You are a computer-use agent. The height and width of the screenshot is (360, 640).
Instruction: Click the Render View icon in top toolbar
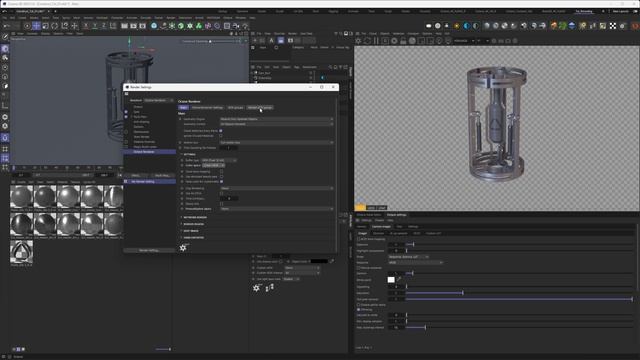pyautogui.click(x=124, y=26)
